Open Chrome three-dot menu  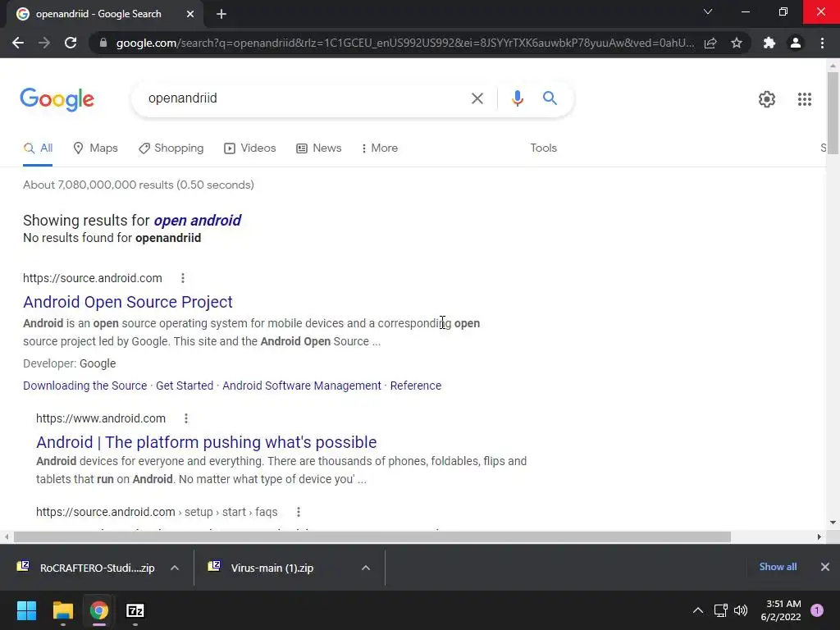coord(822,43)
